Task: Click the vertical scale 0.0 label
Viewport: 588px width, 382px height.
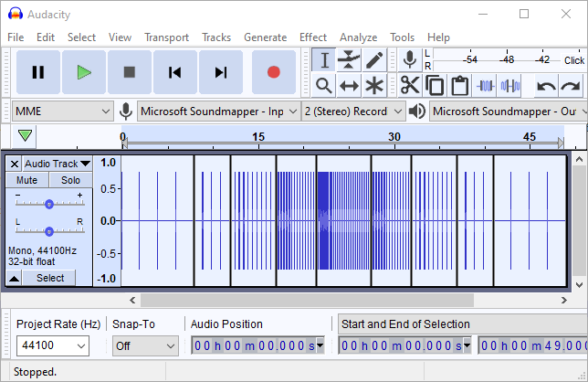Action: click(108, 221)
